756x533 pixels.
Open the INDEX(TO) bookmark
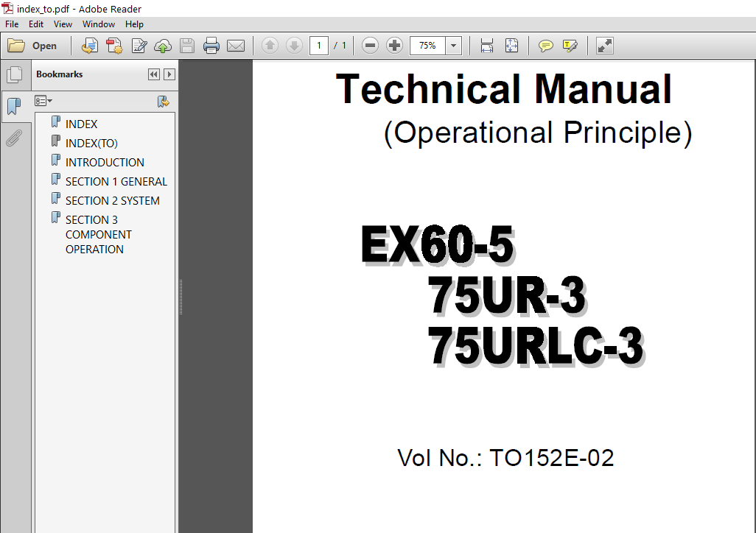tap(91, 144)
